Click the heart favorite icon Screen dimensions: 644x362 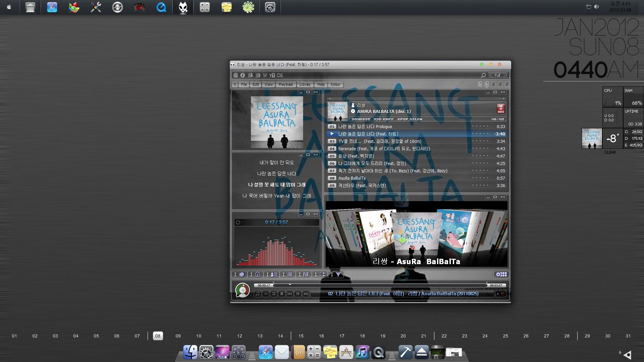coord(503,294)
